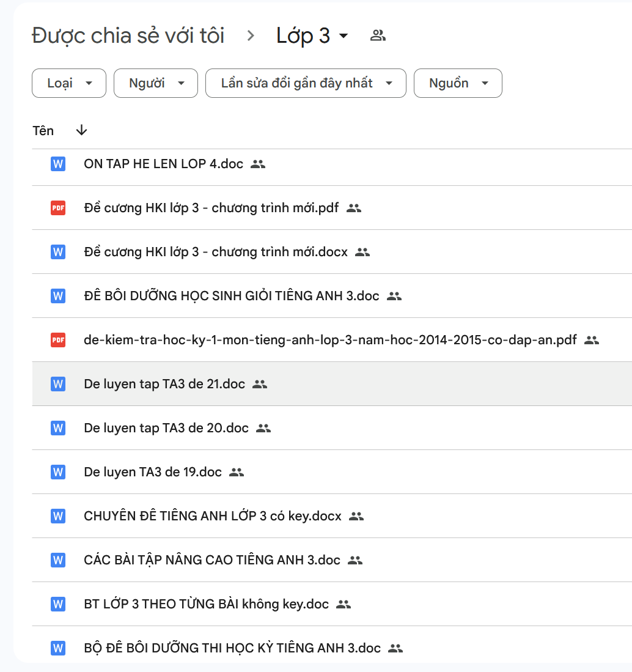Click shared icon beside CHUYÊN ĐỀ TIẾNG ANH LỚP 3
Image resolution: width=632 pixels, height=672 pixels.
click(356, 516)
